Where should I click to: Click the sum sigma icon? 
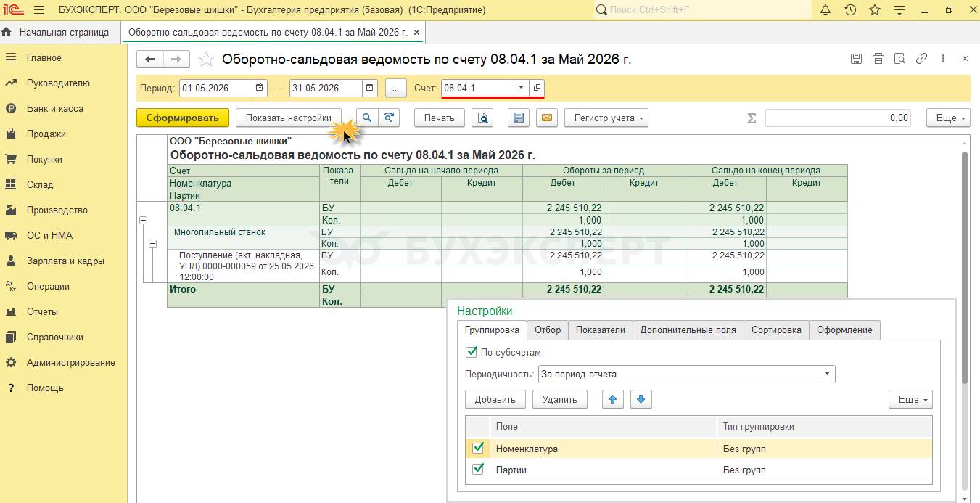pyautogui.click(x=752, y=118)
